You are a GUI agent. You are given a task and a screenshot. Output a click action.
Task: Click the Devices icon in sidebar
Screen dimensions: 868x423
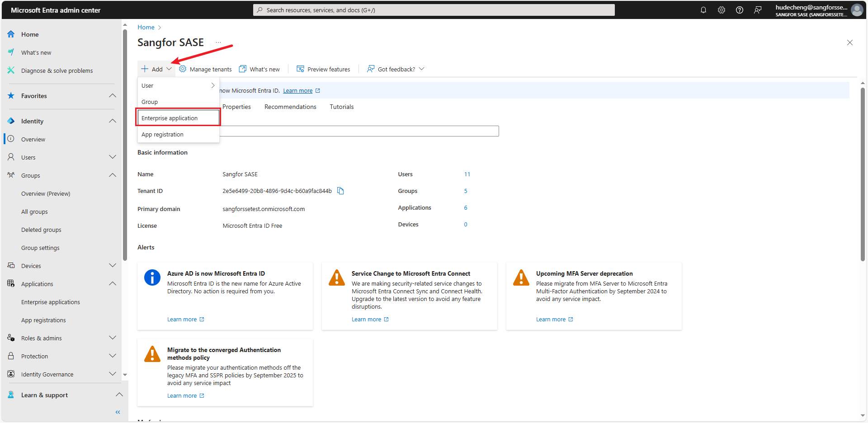(x=11, y=266)
